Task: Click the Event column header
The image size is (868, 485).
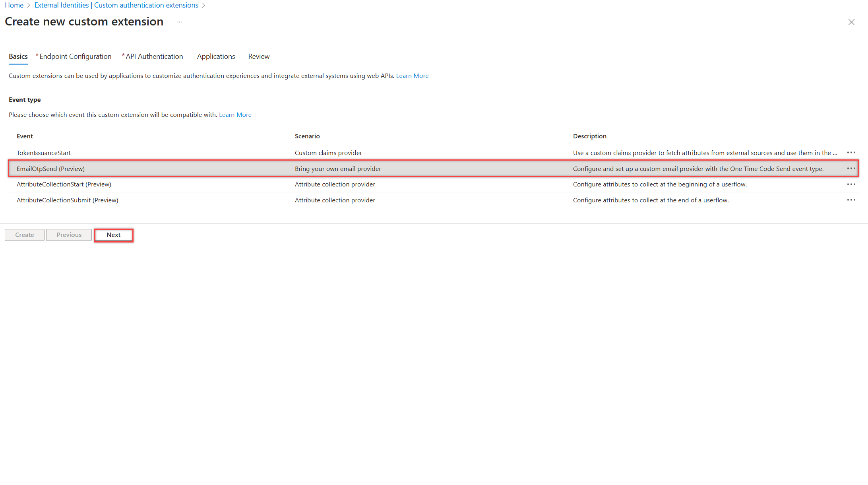Action: click(25, 136)
